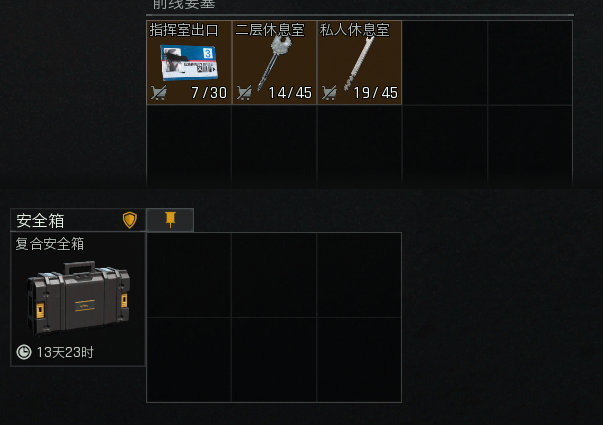Screen dimensions: 603x425
Task: Click the no-trade cart icon on 二层休息室 key
Action: tap(244, 93)
